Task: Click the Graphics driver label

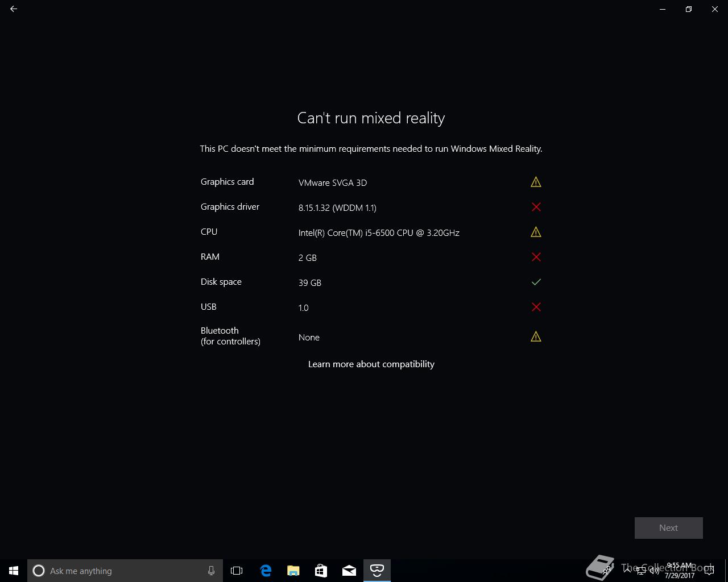Action: coord(230,207)
